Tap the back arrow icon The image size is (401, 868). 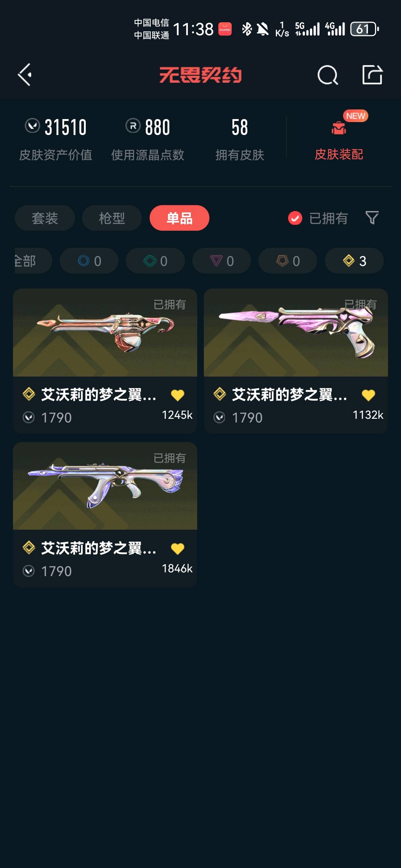25,75
